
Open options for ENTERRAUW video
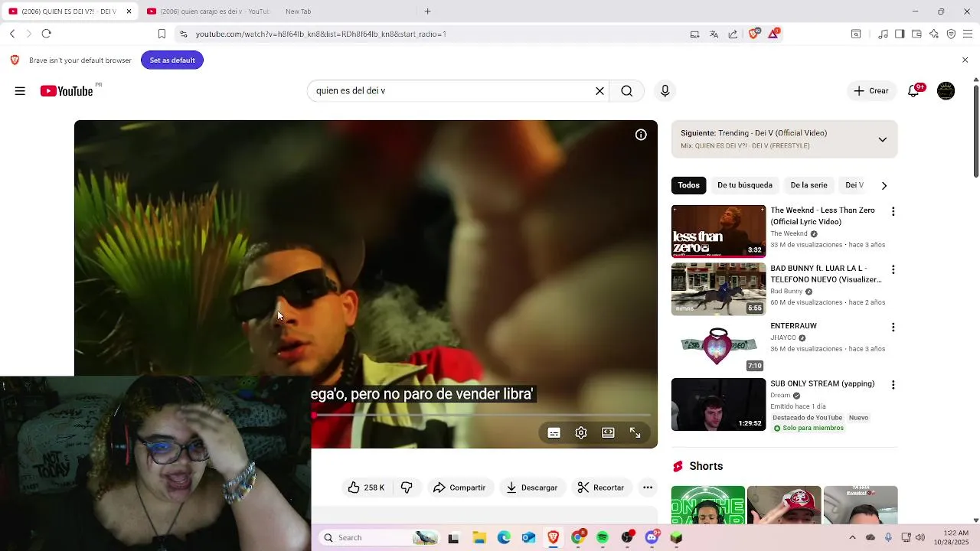(893, 327)
